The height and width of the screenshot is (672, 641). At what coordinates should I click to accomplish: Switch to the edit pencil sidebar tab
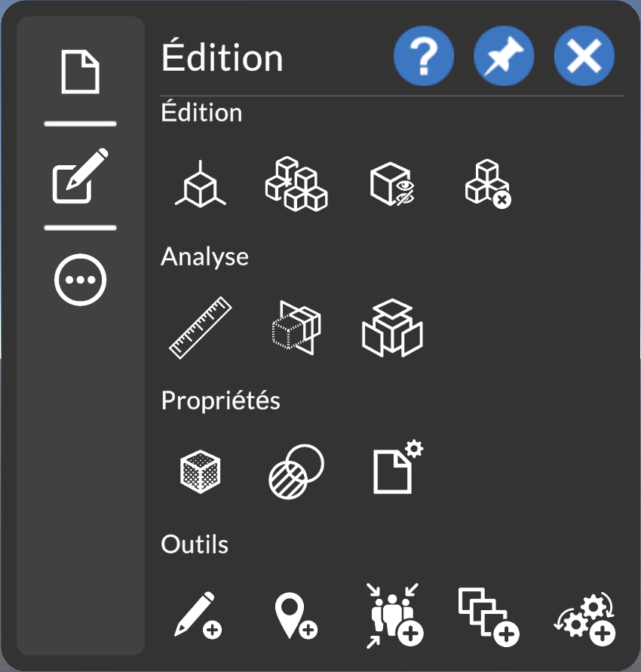(x=80, y=176)
